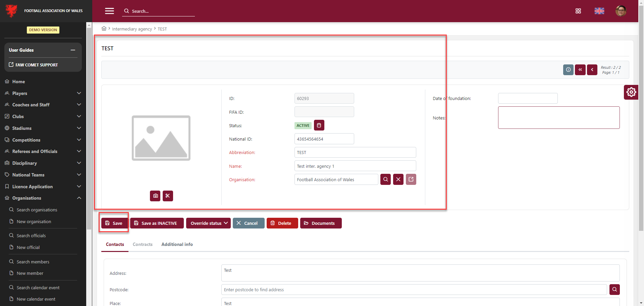Click the hamburger menu icon

[x=109, y=11]
